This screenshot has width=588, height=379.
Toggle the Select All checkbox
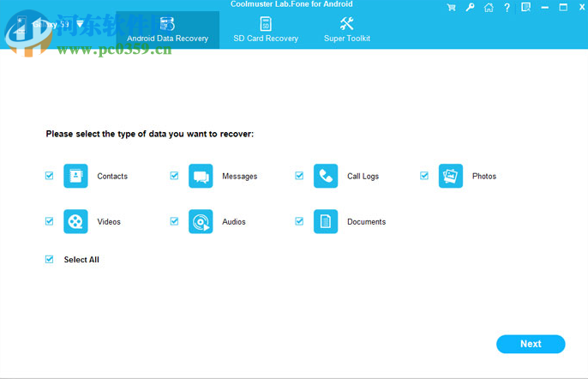coord(49,259)
